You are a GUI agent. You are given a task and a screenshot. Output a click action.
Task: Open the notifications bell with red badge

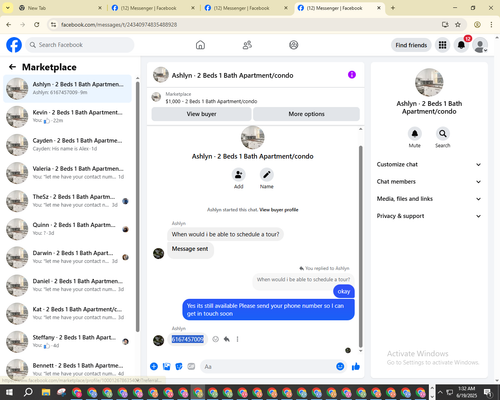point(461,45)
